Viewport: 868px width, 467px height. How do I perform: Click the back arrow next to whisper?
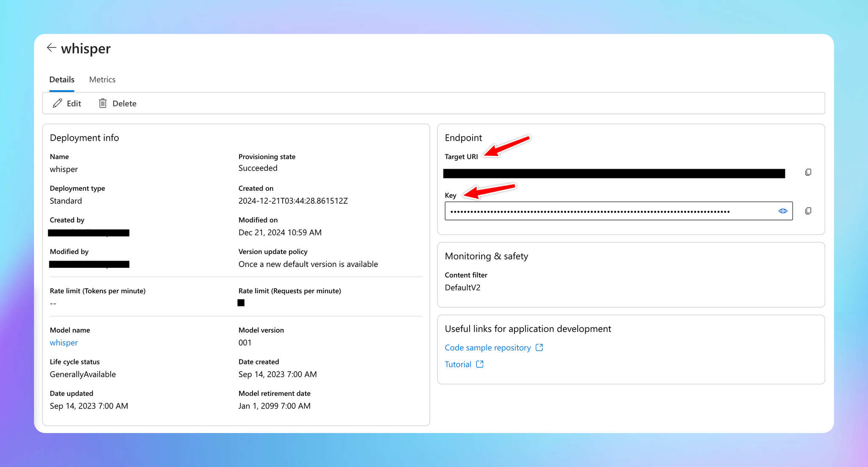pos(51,48)
